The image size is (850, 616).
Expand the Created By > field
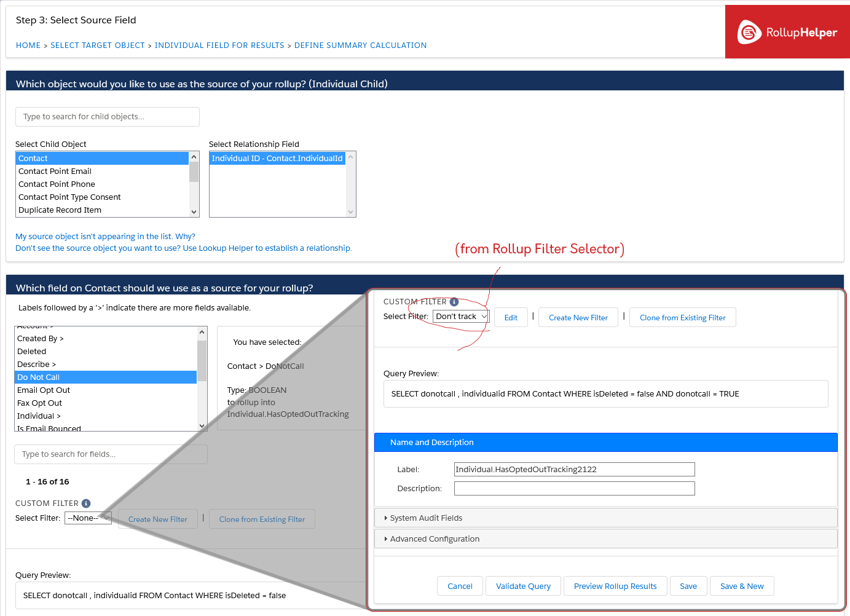(106, 339)
